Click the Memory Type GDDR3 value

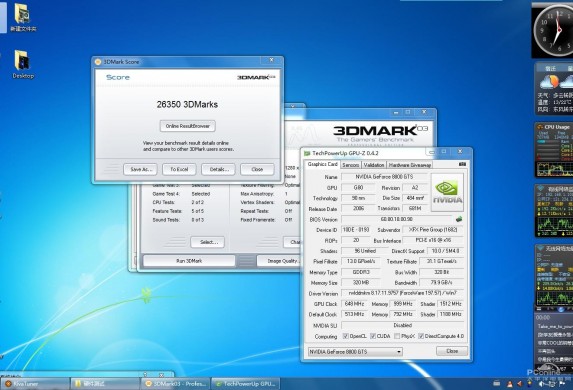click(361, 272)
